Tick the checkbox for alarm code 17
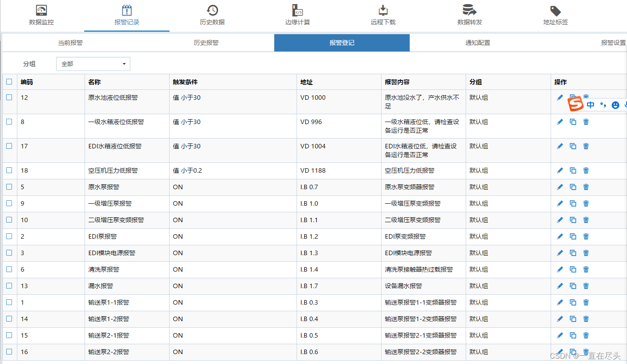 point(9,146)
